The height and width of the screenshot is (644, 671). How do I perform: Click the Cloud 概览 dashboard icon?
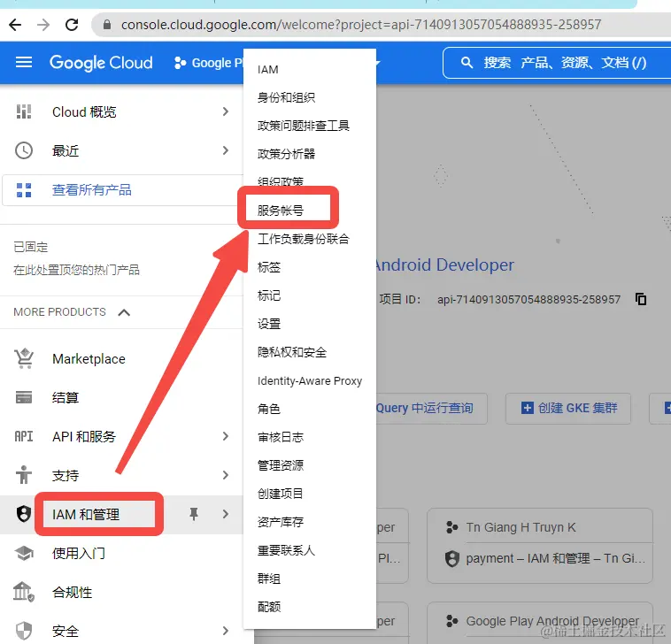click(x=24, y=111)
